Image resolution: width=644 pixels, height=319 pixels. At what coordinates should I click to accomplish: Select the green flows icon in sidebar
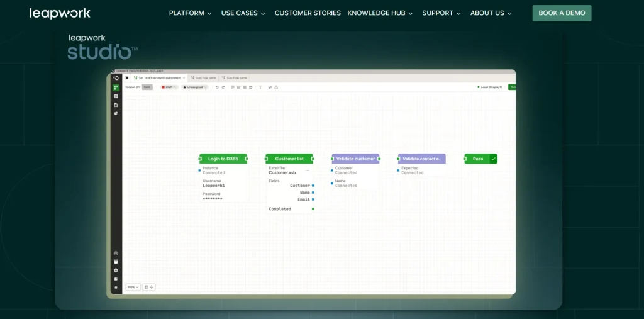click(x=116, y=87)
